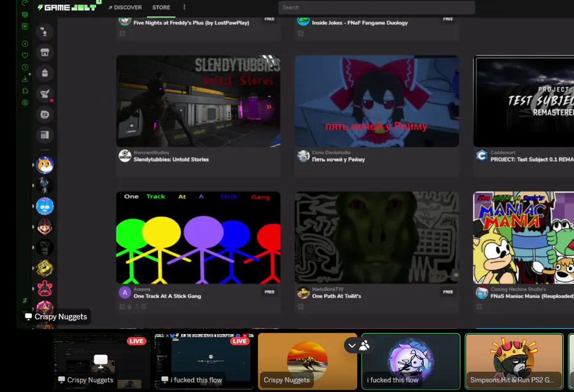
Task: Open One Path At Toilit's thumbnail
Action: (377, 238)
